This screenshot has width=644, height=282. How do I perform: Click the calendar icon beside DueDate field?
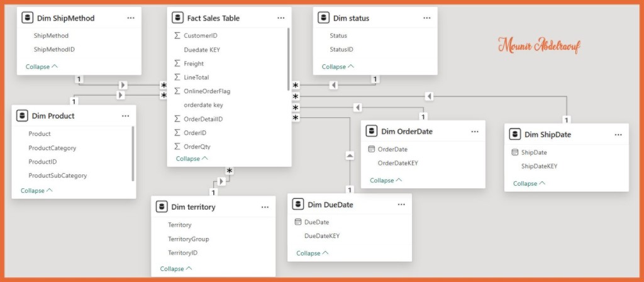click(x=298, y=222)
